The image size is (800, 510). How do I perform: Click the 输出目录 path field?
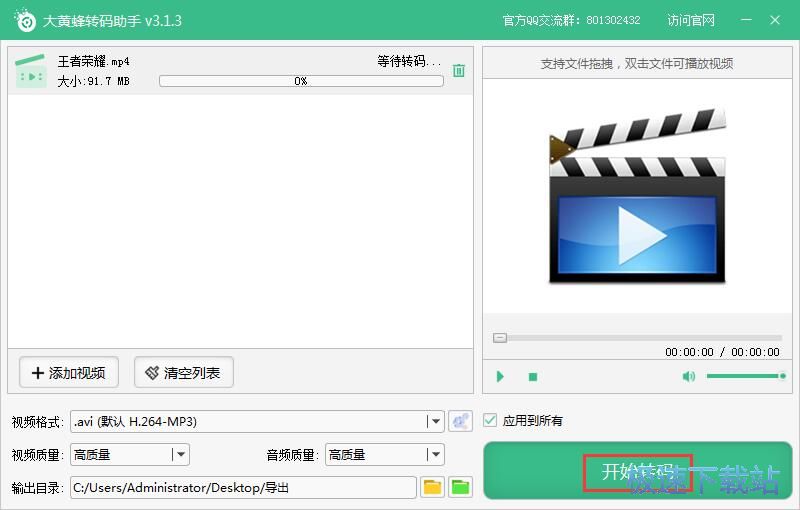pos(243,488)
